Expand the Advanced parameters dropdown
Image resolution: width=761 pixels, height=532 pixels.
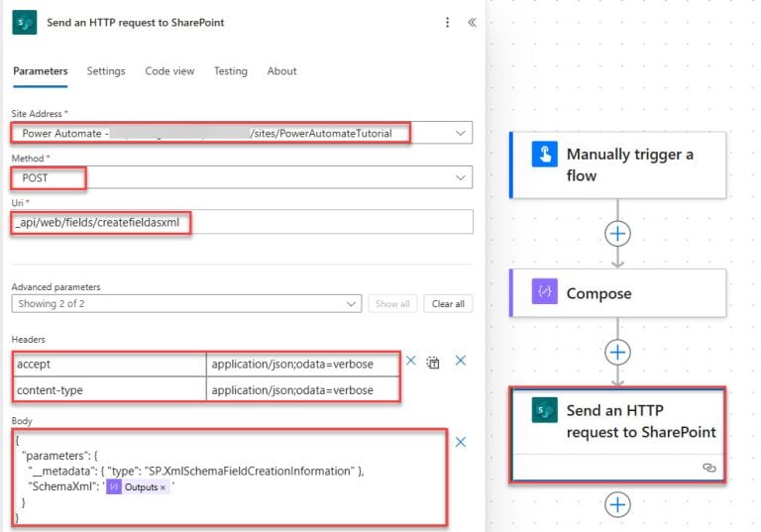tap(186, 304)
